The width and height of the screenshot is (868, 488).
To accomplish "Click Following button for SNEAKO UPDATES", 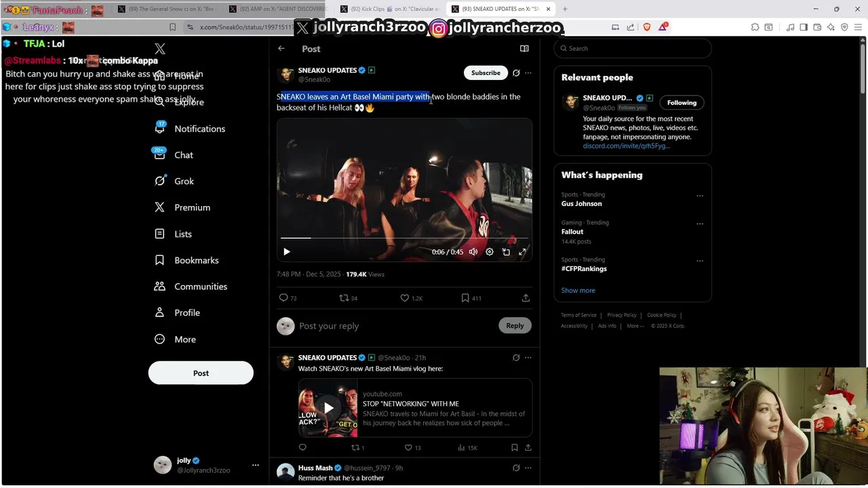I will pyautogui.click(x=682, y=103).
